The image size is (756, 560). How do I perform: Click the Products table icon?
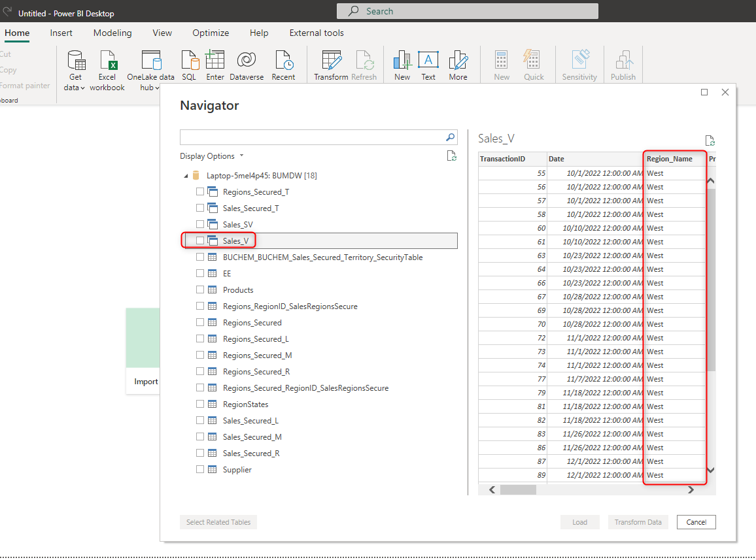click(212, 289)
